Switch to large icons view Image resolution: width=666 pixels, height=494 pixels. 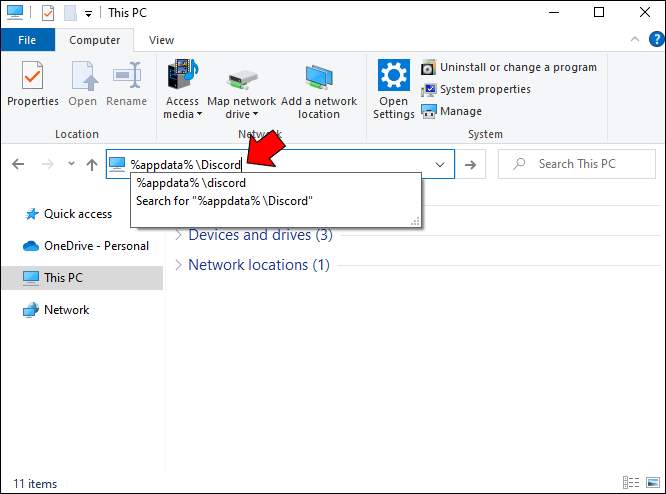pos(652,483)
